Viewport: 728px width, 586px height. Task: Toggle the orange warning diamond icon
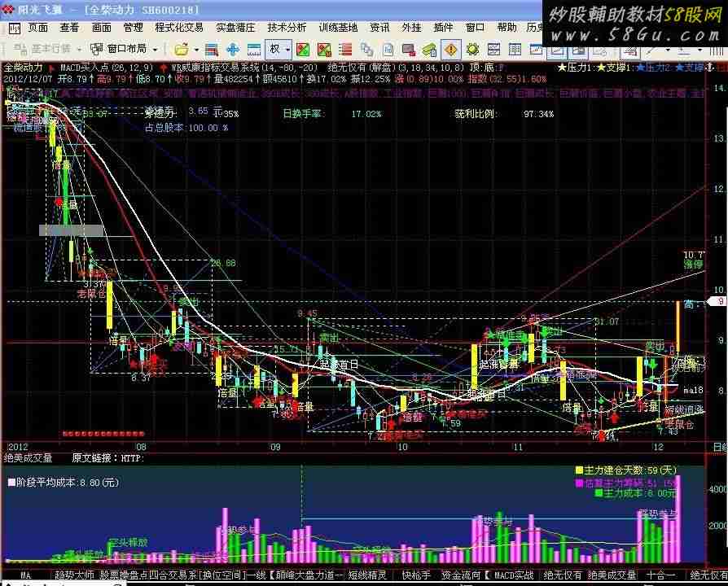pos(451,50)
